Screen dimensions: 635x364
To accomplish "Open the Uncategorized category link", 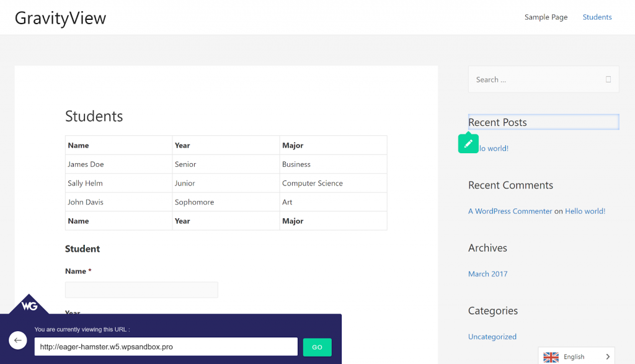I will coord(492,337).
